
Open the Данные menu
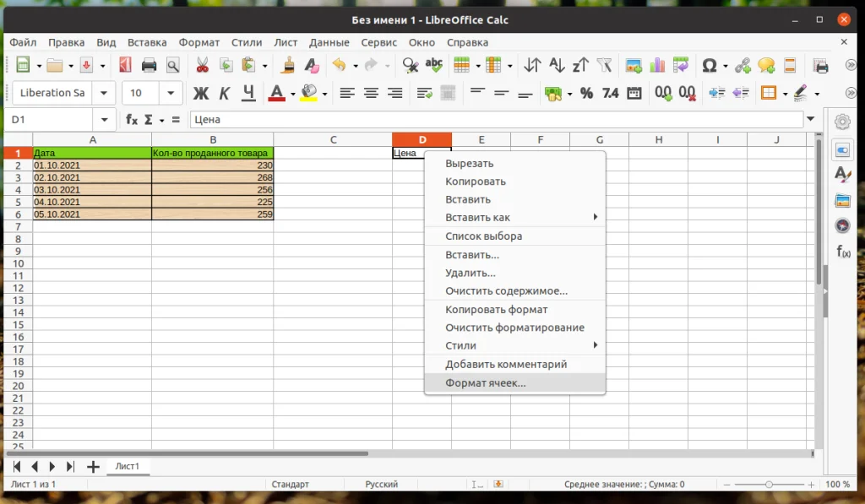(x=329, y=41)
